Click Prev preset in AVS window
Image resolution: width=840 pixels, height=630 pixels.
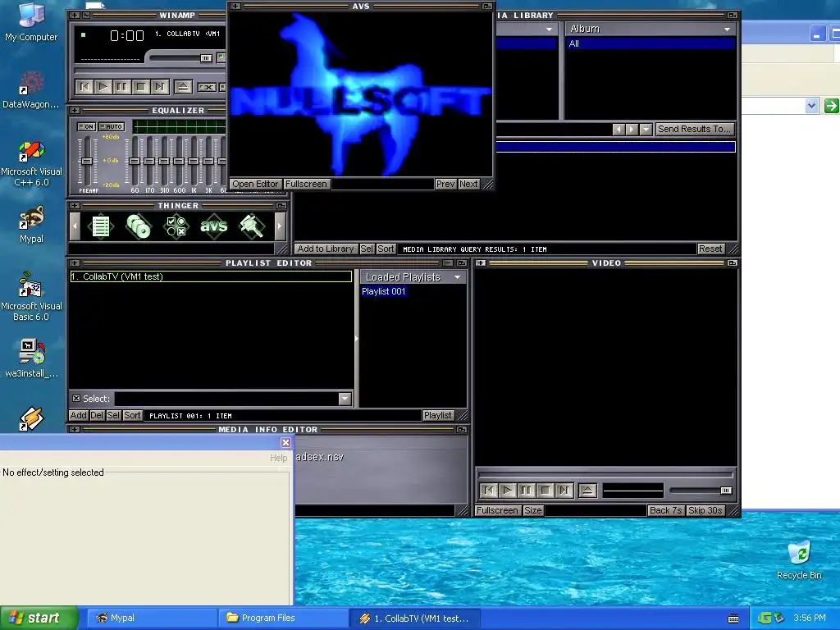[445, 184]
